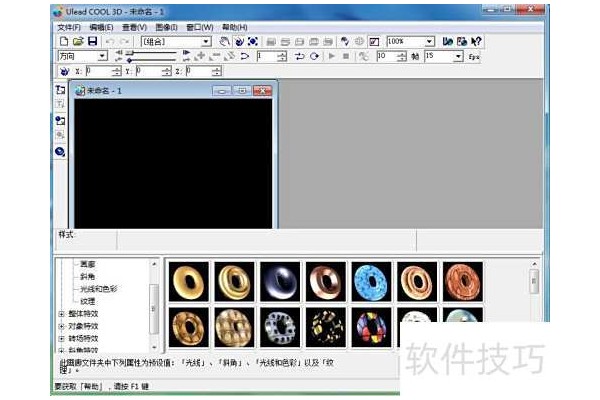The width and height of the screenshot is (600, 400).
Task: Click the Play animation button
Action: pos(332,56)
